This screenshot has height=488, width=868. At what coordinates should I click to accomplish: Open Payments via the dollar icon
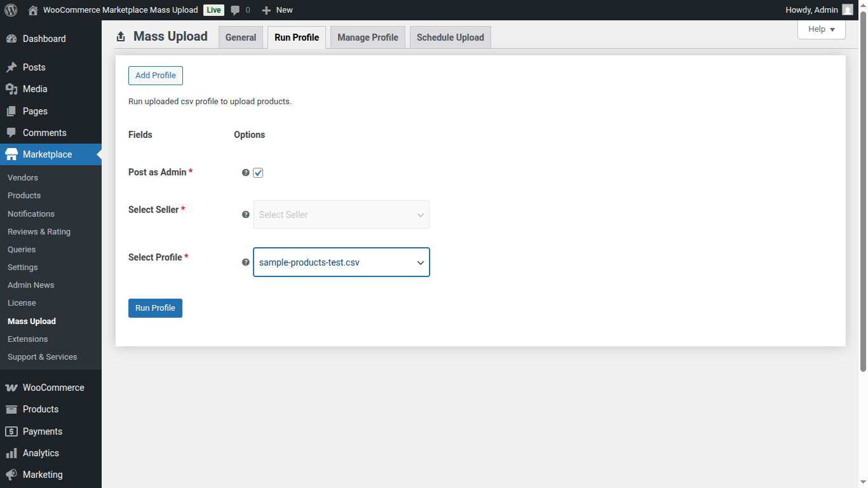point(11,431)
